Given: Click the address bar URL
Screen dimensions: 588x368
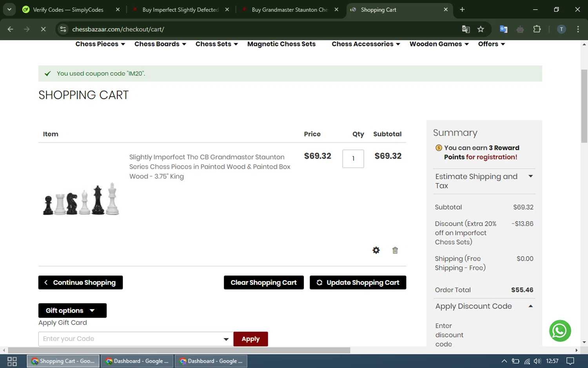Looking at the screenshot, I should click(118, 29).
